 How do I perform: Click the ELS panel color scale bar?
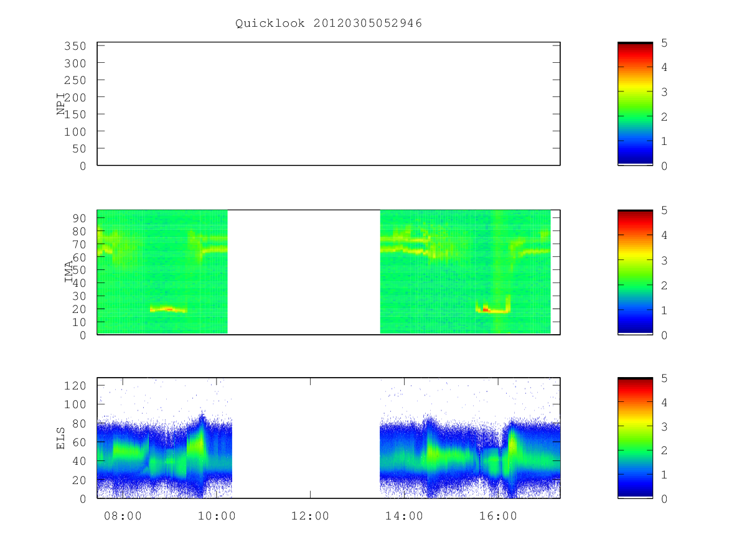pos(635,438)
